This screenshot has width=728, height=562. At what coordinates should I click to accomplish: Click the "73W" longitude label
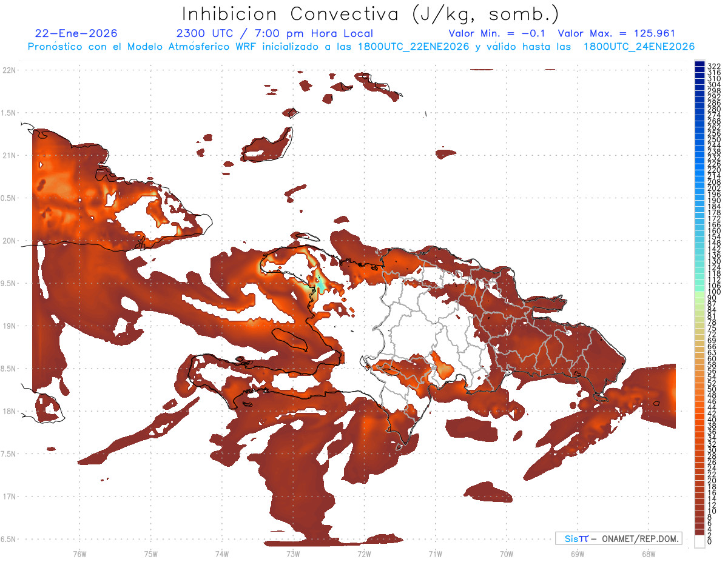tap(293, 554)
